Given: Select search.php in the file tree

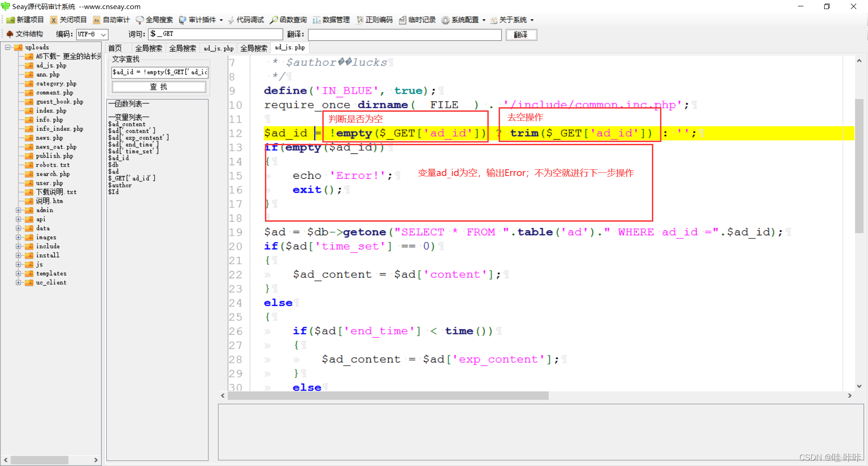Looking at the screenshot, I should click(x=52, y=174).
